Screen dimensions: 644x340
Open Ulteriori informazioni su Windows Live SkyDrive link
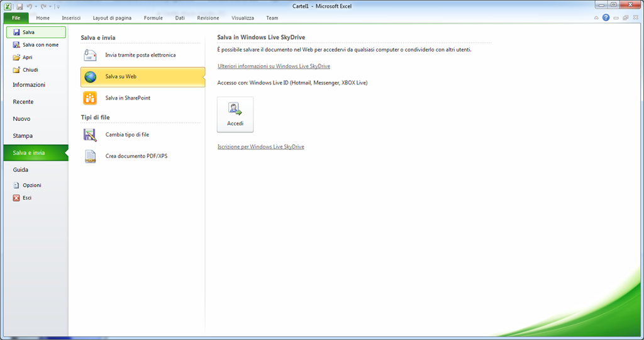[x=274, y=66]
